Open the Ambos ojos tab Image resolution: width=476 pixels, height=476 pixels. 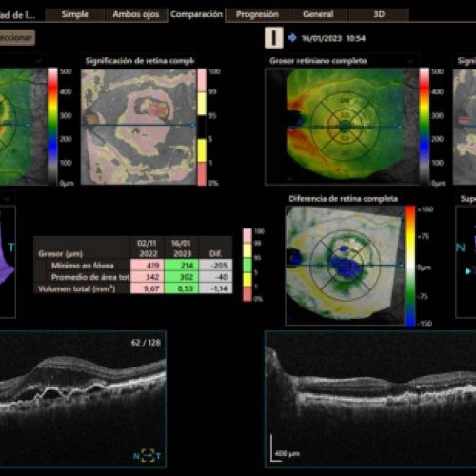tap(136, 14)
